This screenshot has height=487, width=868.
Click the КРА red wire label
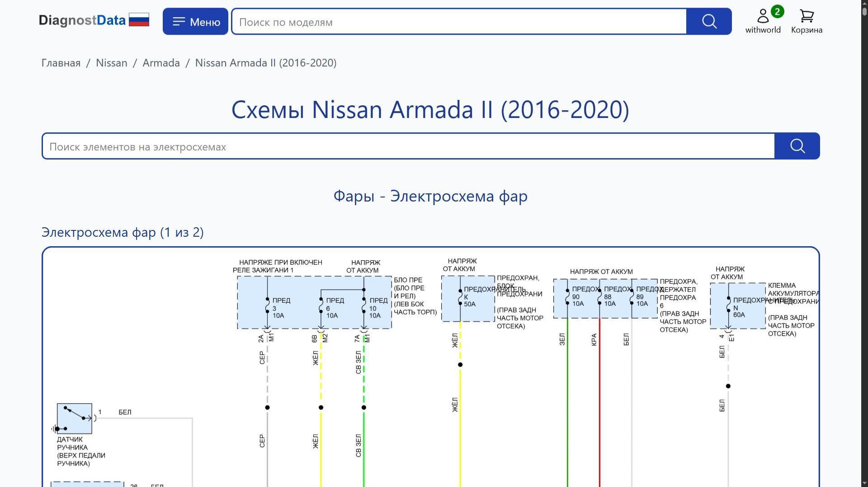click(594, 340)
